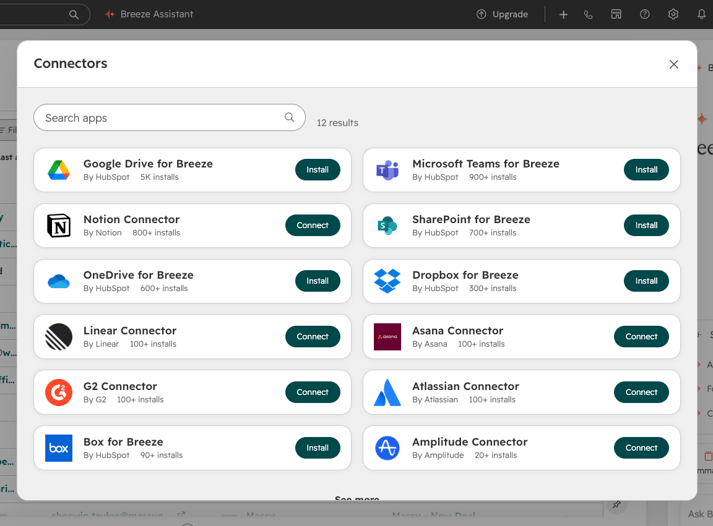Screen dimensions: 713x526
Task: Click the OneDrive for Breeze title
Action: point(138,275)
